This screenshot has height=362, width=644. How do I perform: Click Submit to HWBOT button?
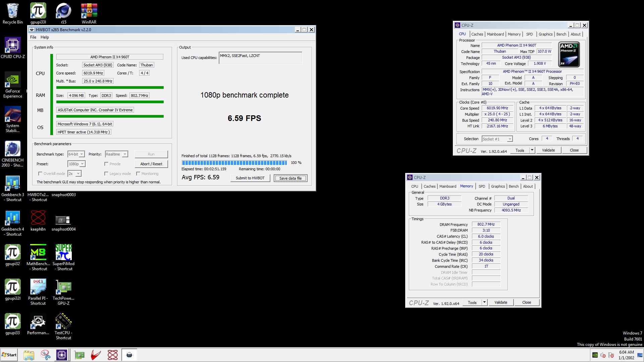click(250, 178)
